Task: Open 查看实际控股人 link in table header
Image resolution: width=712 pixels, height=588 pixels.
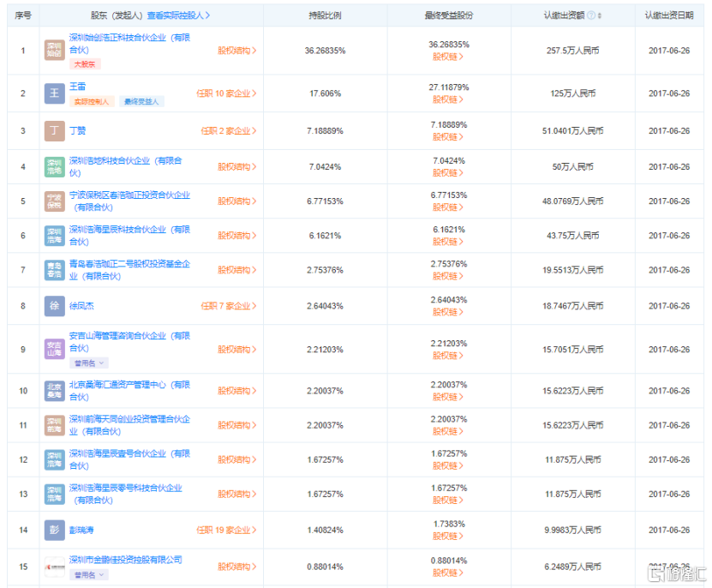Action: (178, 15)
